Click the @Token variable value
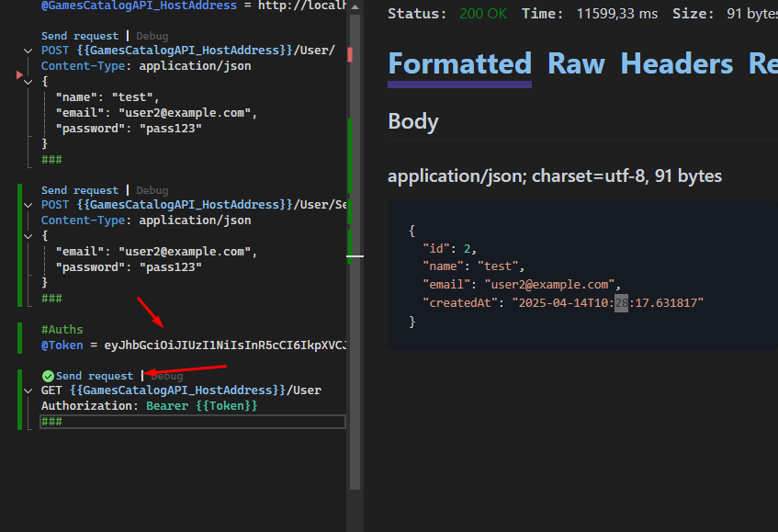Screen dimensions: 778x532 225,345
